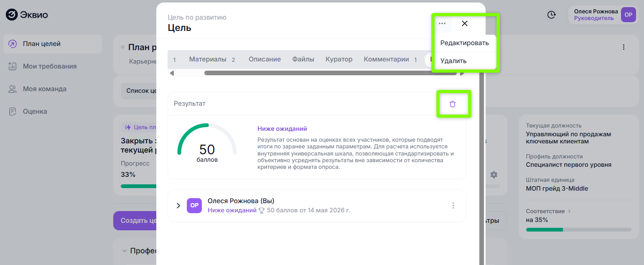Open vertical dots menu on plan card
Viewport: 644px width, 265px height.
click(624, 47)
